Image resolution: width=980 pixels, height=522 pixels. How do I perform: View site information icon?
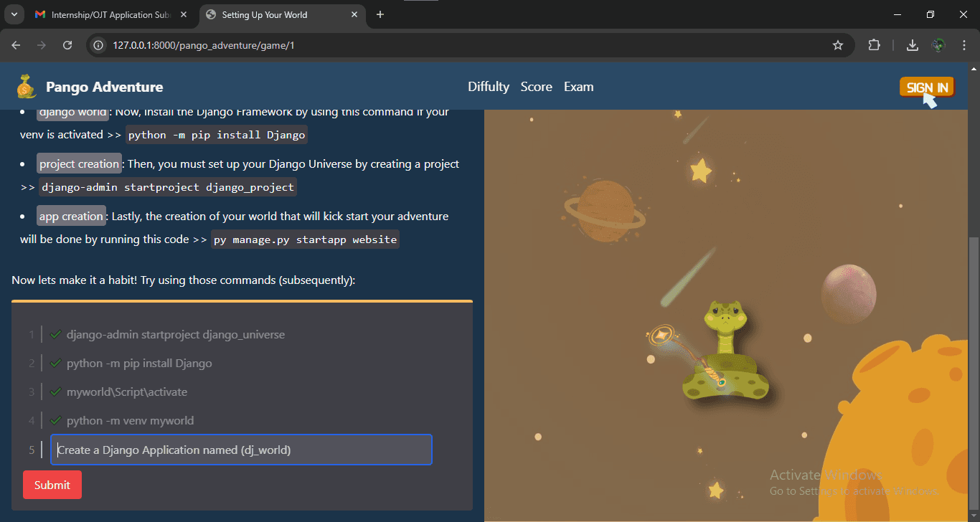coord(99,45)
